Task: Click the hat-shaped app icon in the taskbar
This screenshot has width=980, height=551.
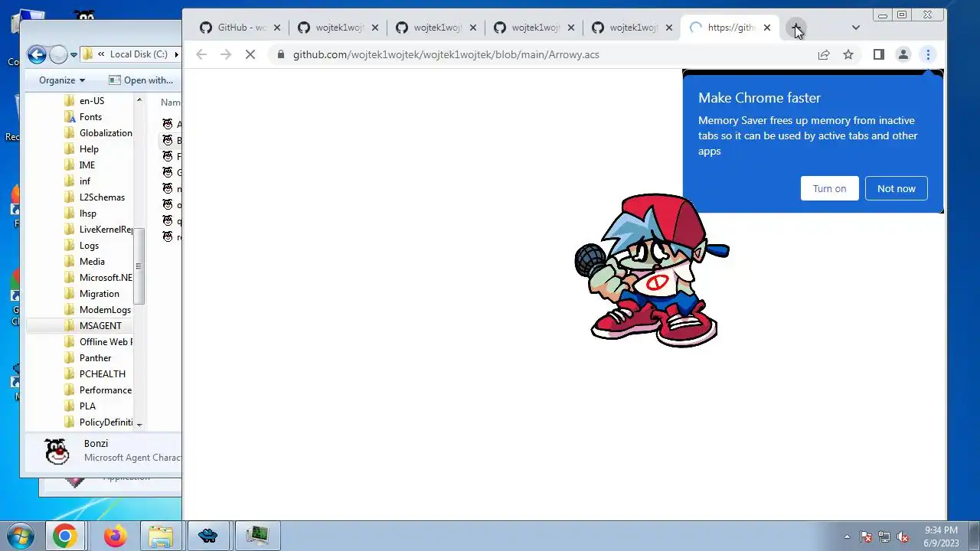Action: tap(207, 536)
